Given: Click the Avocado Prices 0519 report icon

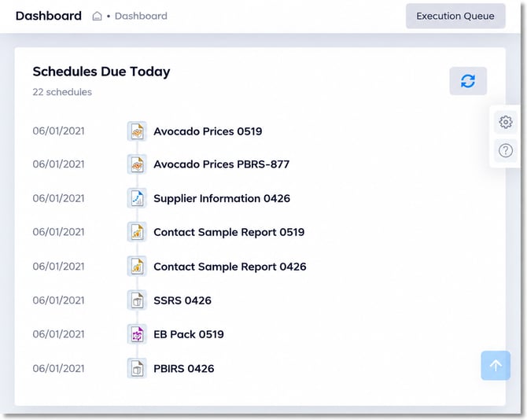Looking at the screenshot, I should [x=137, y=131].
